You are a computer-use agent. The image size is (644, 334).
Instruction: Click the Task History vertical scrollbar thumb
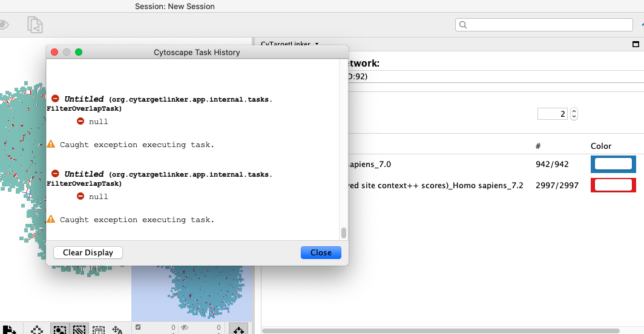point(344,233)
